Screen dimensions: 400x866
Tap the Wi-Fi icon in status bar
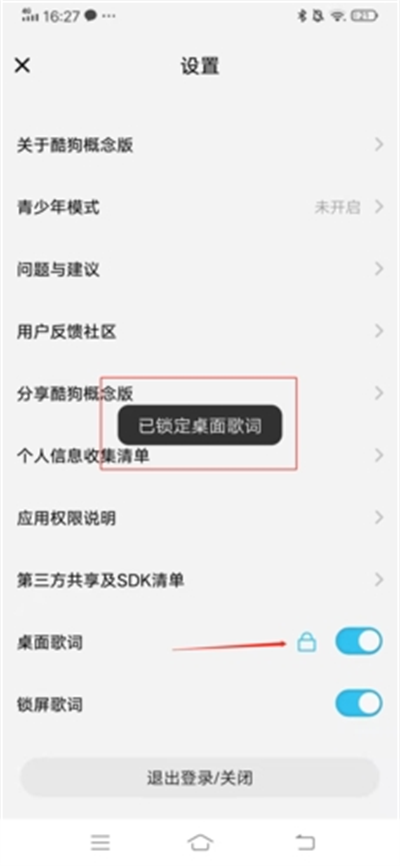pos(338,17)
